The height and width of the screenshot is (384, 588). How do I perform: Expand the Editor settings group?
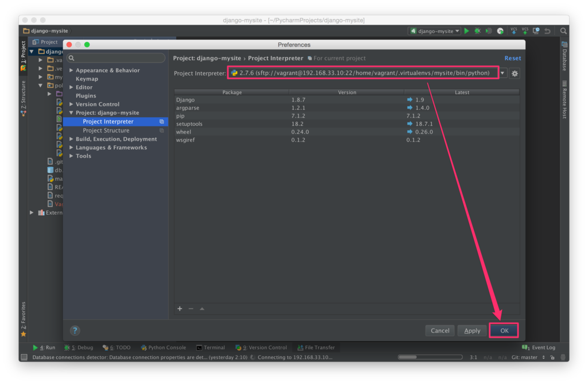[71, 87]
